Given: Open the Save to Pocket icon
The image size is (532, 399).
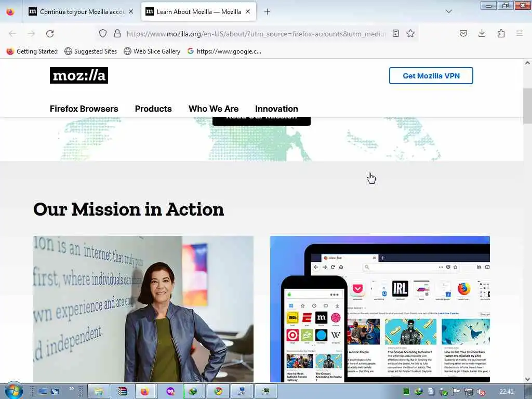Looking at the screenshot, I should 463,33.
